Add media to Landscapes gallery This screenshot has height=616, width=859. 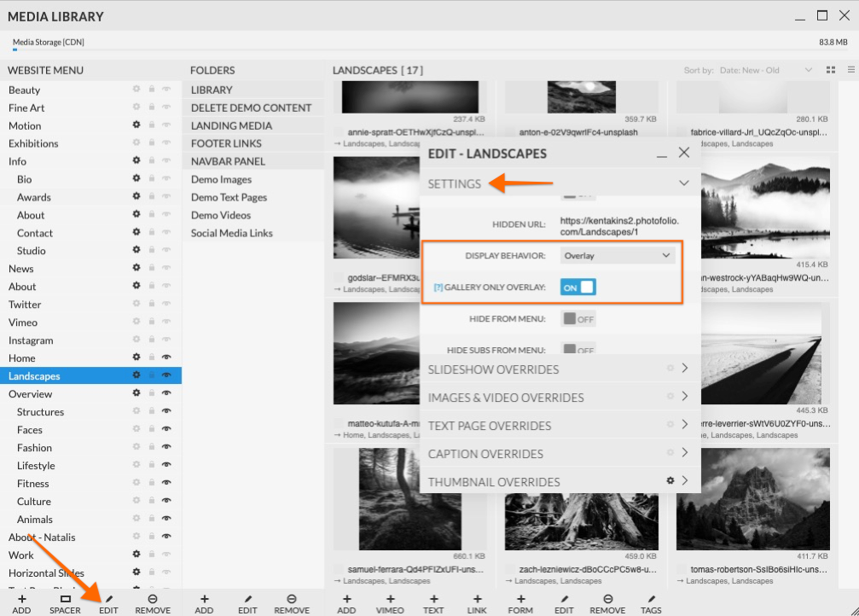[x=346, y=604]
